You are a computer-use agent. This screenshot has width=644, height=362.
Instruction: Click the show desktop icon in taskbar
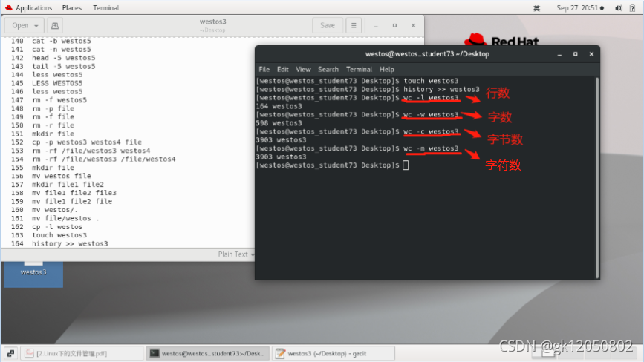point(10,353)
